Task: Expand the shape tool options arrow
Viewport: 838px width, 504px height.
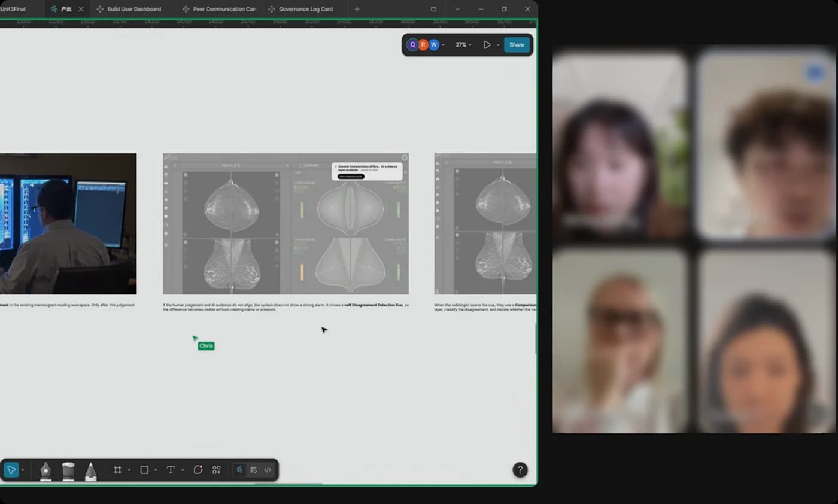Action: click(x=156, y=470)
